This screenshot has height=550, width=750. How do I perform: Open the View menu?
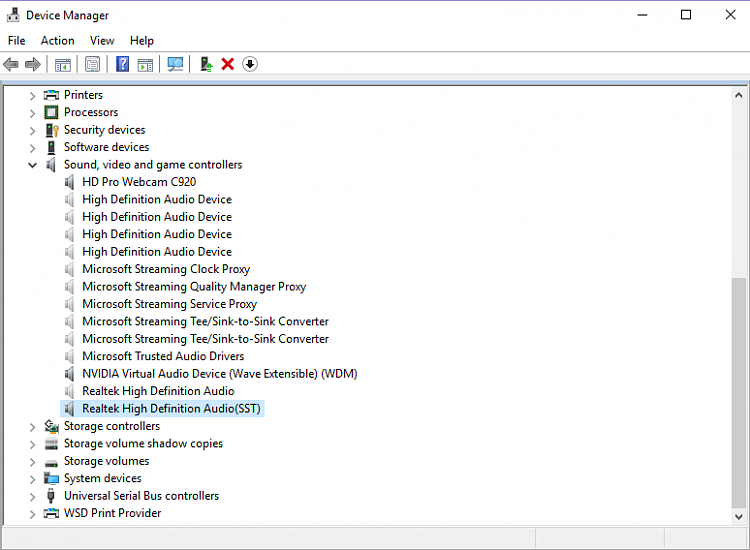click(102, 40)
